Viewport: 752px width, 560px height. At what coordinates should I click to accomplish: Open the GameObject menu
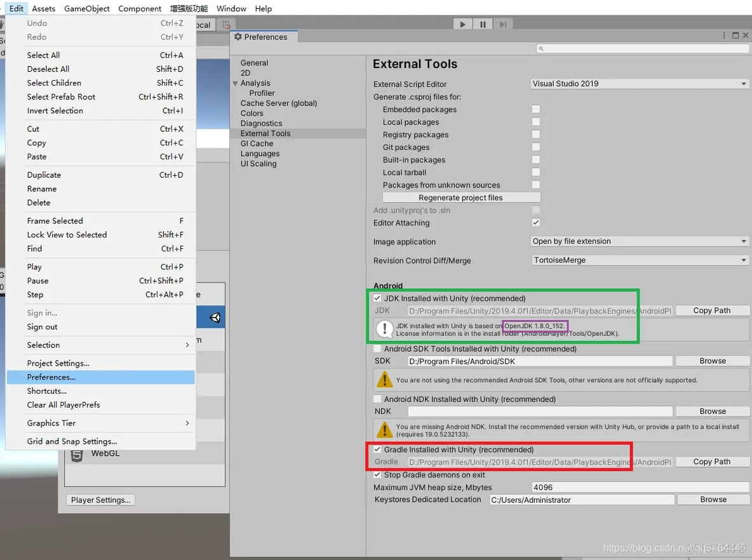87,9
